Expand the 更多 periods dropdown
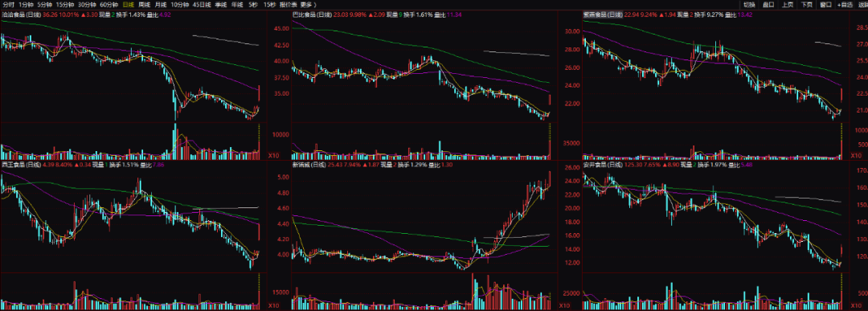The image size is (868, 311). (x=307, y=5)
